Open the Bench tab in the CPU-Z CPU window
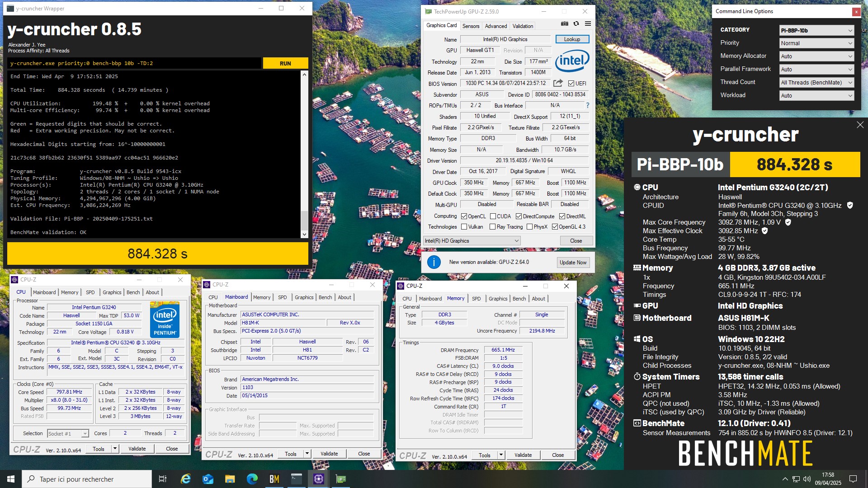The width and height of the screenshot is (868, 488). tap(133, 292)
